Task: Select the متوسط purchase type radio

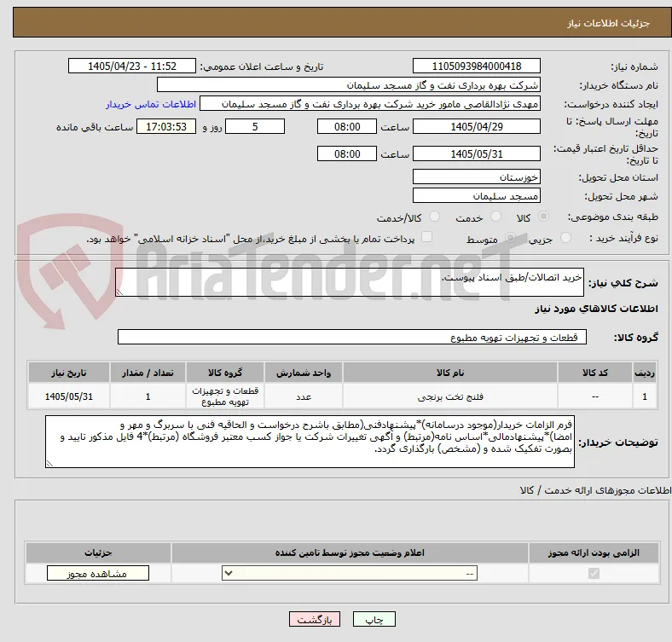Action: click(x=510, y=237)
